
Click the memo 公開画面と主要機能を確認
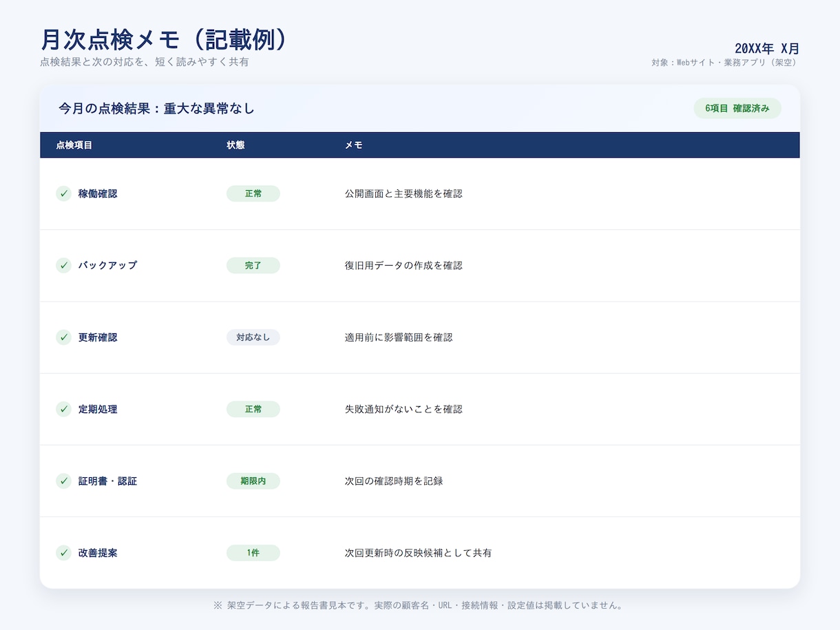(403, 193)
